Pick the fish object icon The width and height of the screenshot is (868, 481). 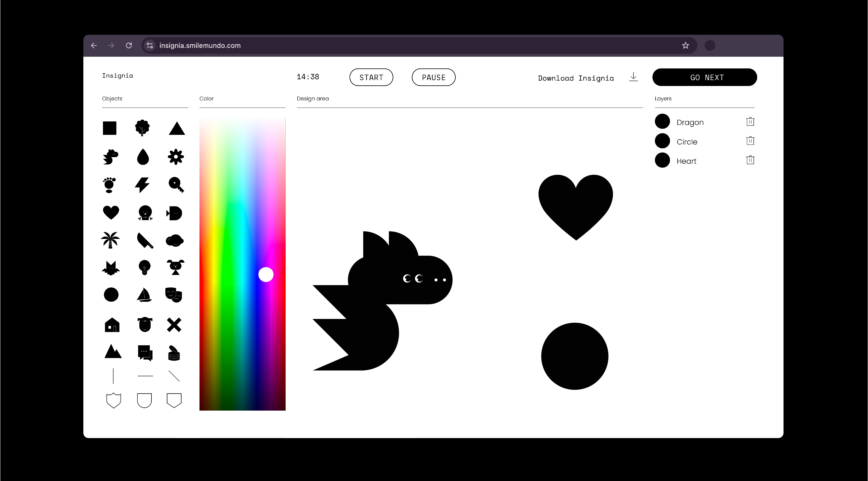[174, 213]
